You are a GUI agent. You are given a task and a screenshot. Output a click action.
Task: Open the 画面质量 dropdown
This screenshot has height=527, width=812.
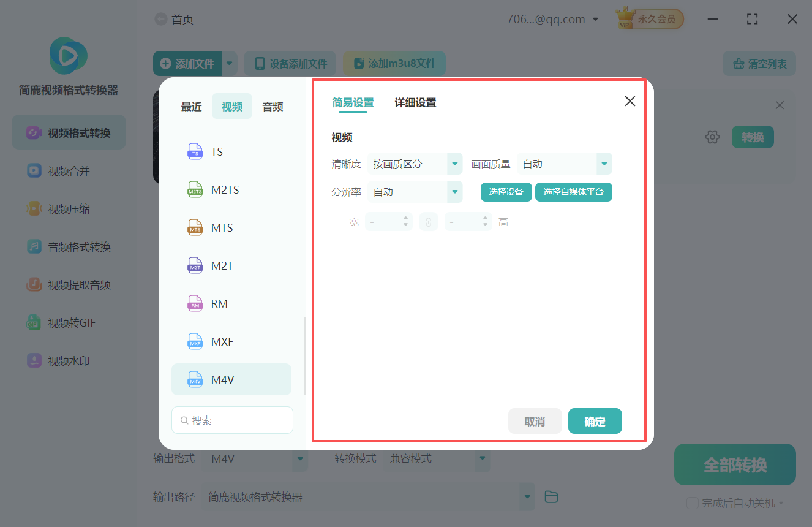604,164
